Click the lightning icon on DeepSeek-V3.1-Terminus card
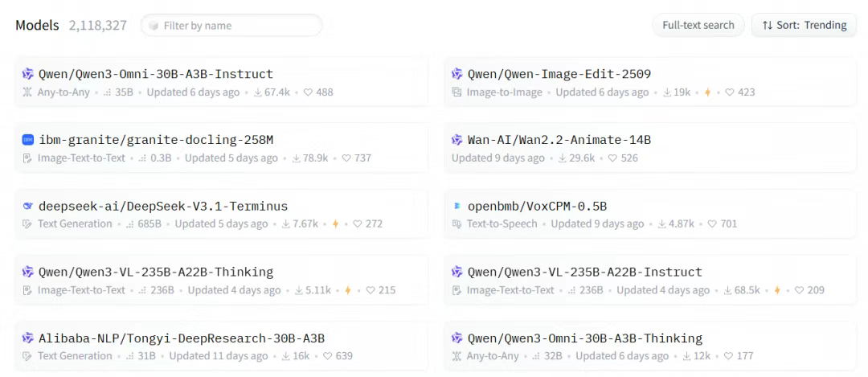This screenshot has height=377, width=868. [x=336, y=224]
